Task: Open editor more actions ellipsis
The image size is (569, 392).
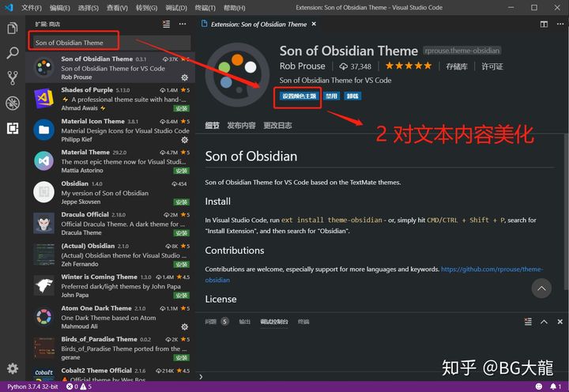Action: point(560,24)
